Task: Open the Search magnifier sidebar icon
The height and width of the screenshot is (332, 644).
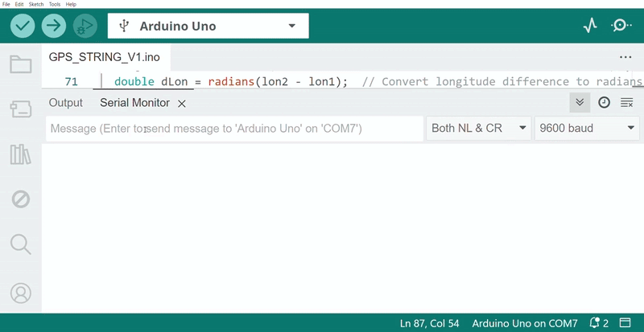Action: click(21, 244)
